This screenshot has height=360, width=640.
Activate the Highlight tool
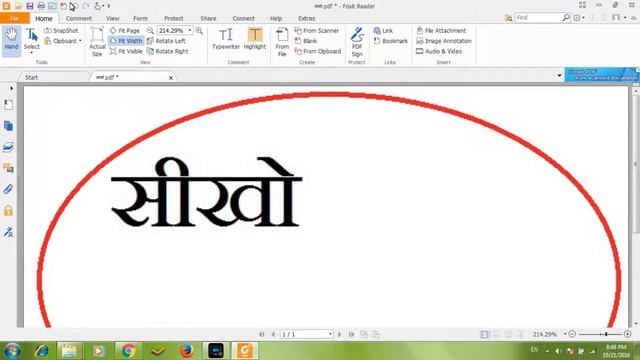(255, 39)
